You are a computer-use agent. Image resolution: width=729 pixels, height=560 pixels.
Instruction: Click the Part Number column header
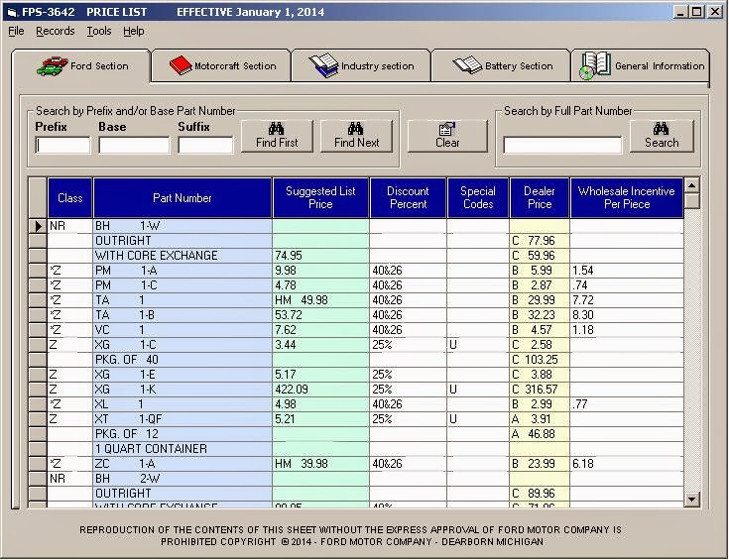pyautogui.click(x=182, y=198)
